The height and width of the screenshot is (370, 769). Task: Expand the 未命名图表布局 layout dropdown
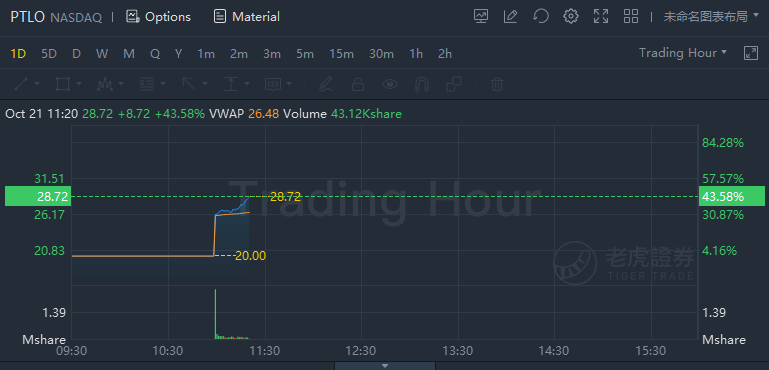click(711, 17)
